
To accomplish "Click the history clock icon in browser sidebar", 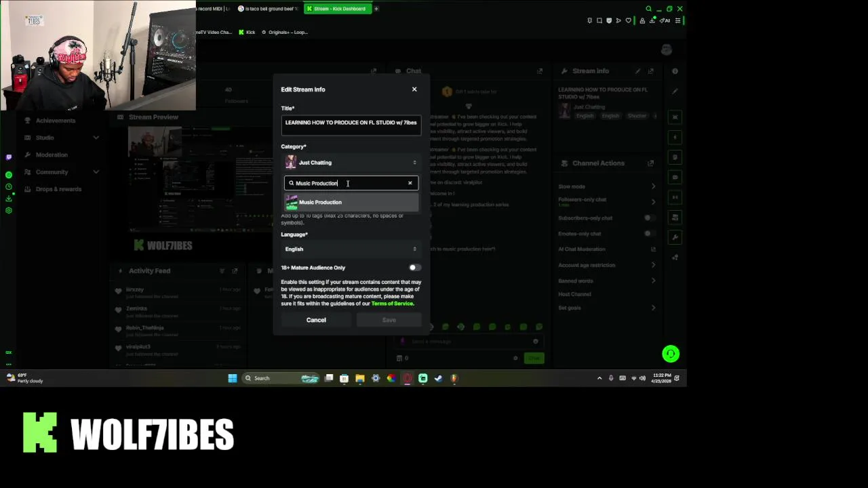I will coord(8,186).
